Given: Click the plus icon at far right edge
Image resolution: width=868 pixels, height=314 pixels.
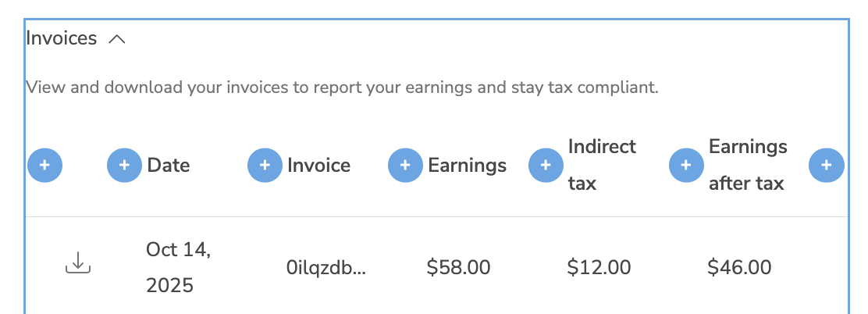Looking at the screenshot, I should (x=827, y=166).
